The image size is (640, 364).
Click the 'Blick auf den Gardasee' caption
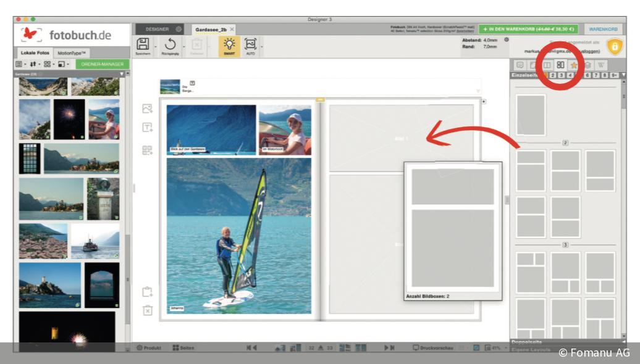[188, 149]
